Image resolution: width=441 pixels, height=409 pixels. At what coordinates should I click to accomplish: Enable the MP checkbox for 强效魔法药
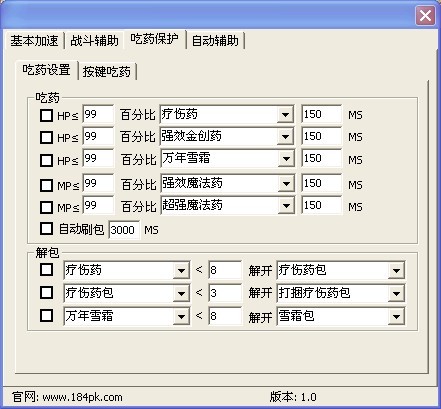pyautogui.click(x=46, y=185)
